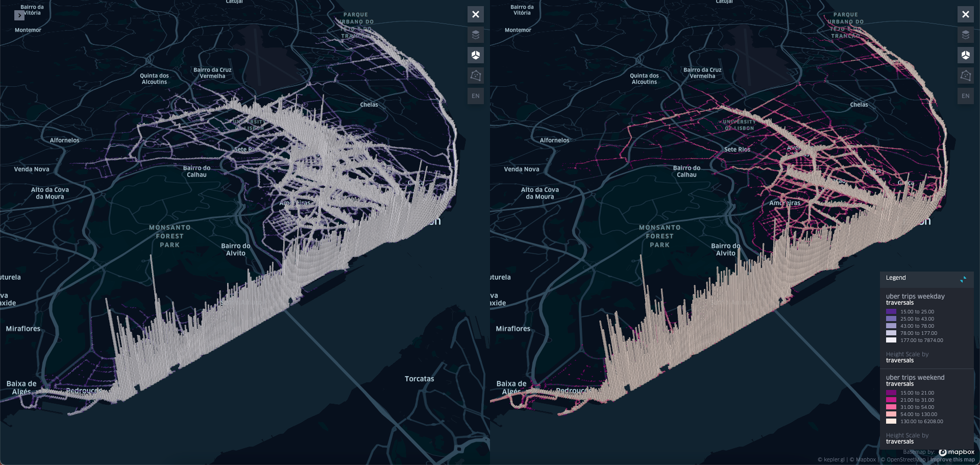Click 'Venda Nova' label in left map
This screenshot has height=465, width=980.
pos(32,169)
